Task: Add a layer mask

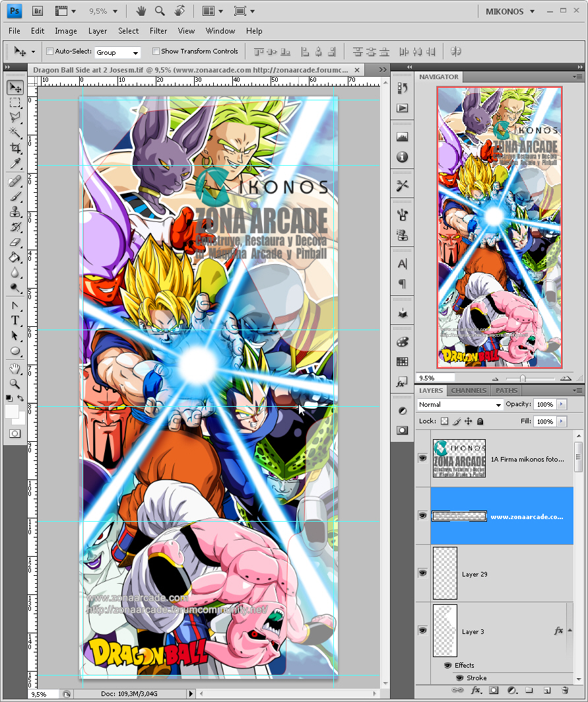Action: pos(494,690)
